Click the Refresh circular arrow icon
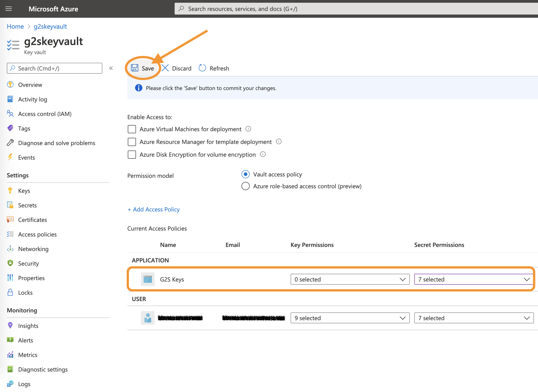Viewport: 538px width, 392px height. 202,68
